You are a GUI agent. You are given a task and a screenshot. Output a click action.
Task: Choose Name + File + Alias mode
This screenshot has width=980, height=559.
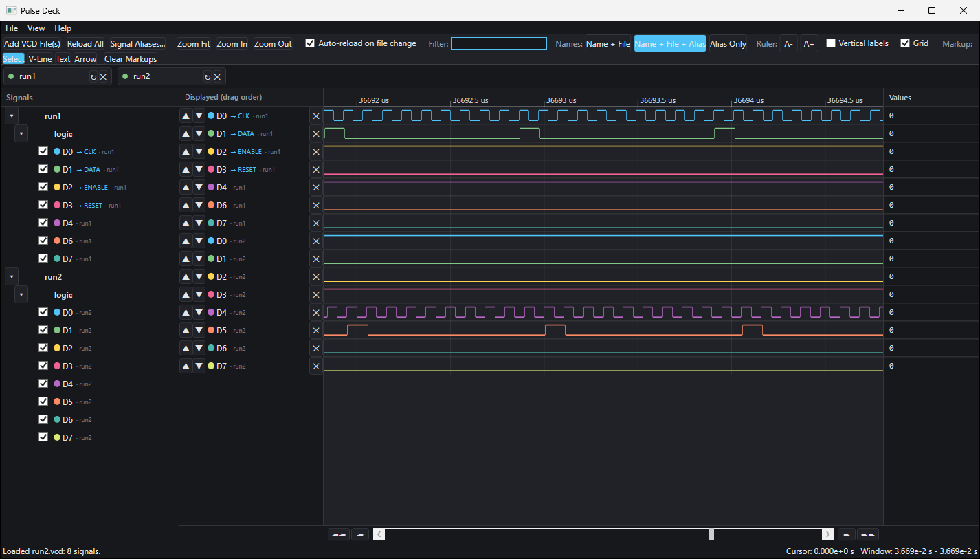click(670, 44)
